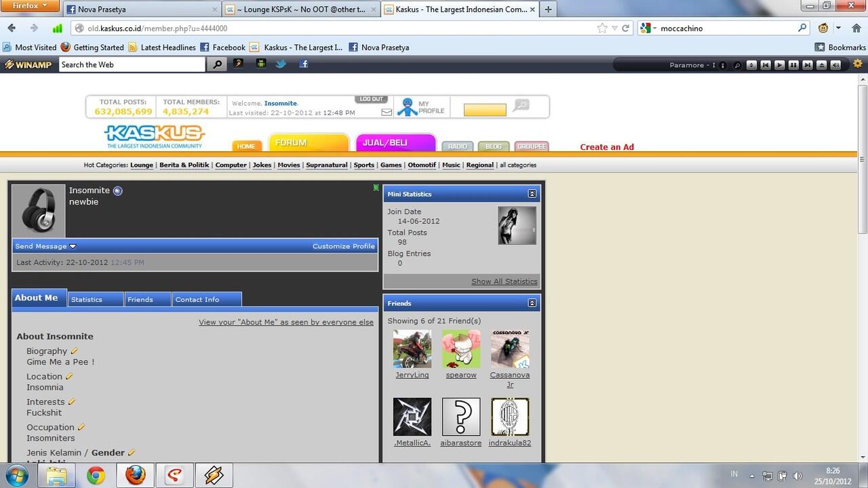Click the Winamp Search the Web field

(x=132, y=64)
